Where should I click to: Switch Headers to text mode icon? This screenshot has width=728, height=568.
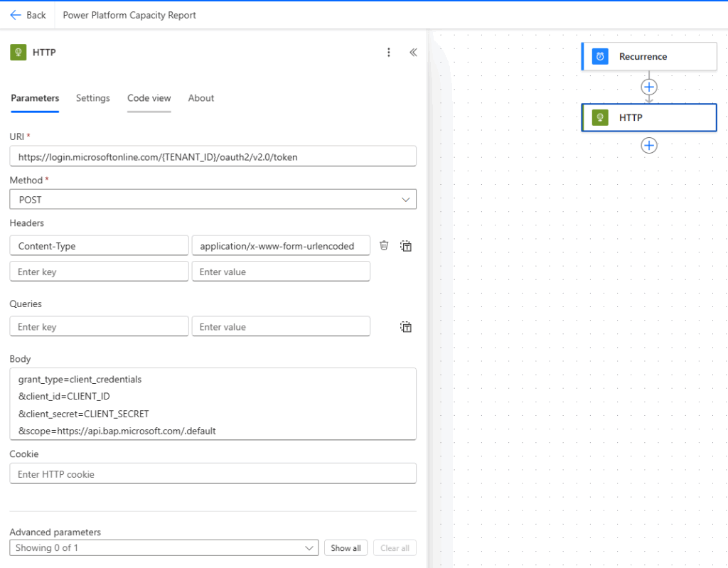click(406, 246)
